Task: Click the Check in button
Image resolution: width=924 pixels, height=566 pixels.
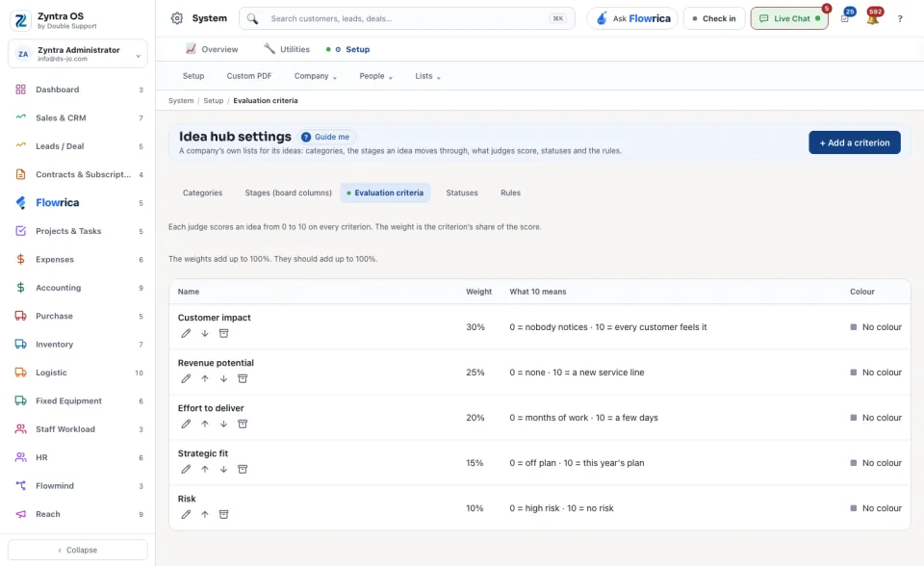Action: tap(714, 18)
